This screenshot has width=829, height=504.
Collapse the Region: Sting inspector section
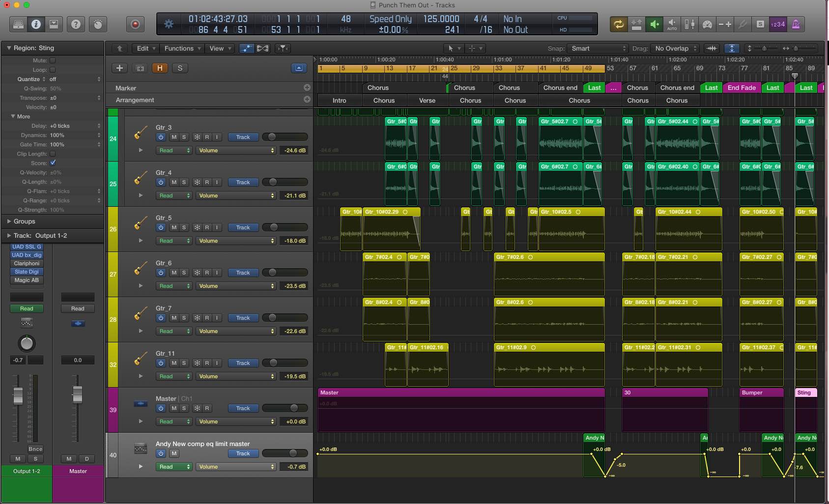tap(8, 48)
